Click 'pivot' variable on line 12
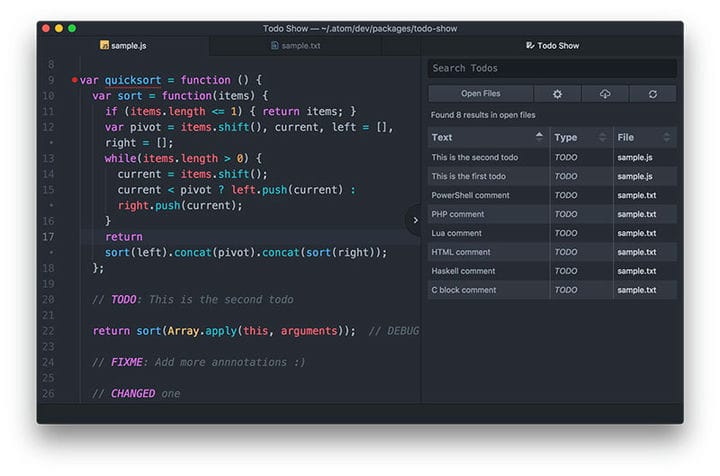 [x=146, y=127]
